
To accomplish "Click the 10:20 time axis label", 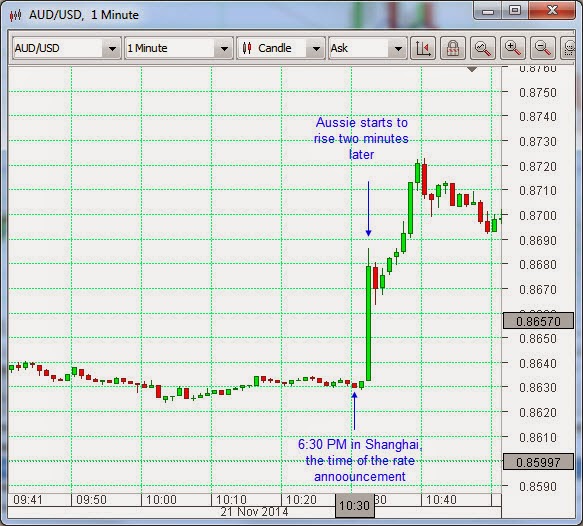I will click(x=301, y=500).
